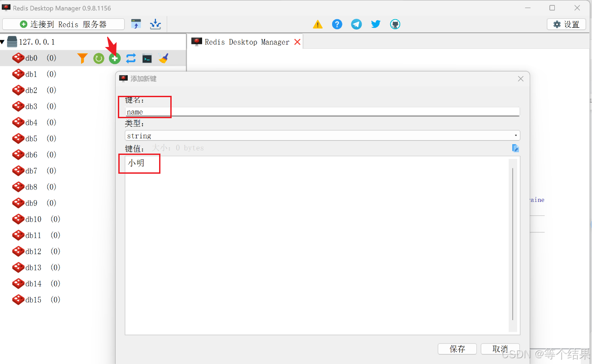Viewport: 592px width, 364px height.
Task: Open the blue help question icon
Action: [x=337, y=24]
